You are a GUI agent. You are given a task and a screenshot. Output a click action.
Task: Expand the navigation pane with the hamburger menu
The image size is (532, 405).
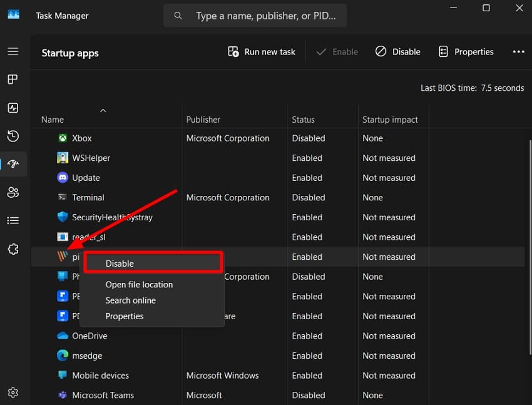13,51
